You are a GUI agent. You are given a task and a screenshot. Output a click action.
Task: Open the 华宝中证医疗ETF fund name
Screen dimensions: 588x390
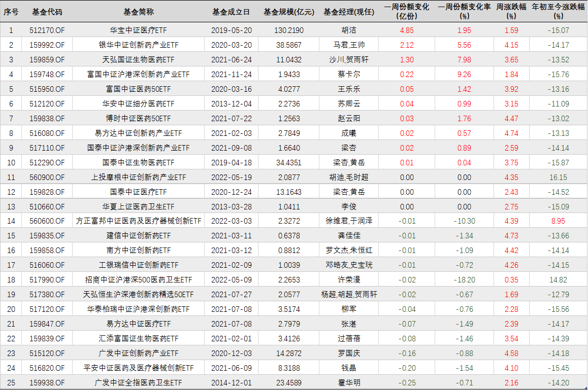pyautogui.click(x=138, y=30)
